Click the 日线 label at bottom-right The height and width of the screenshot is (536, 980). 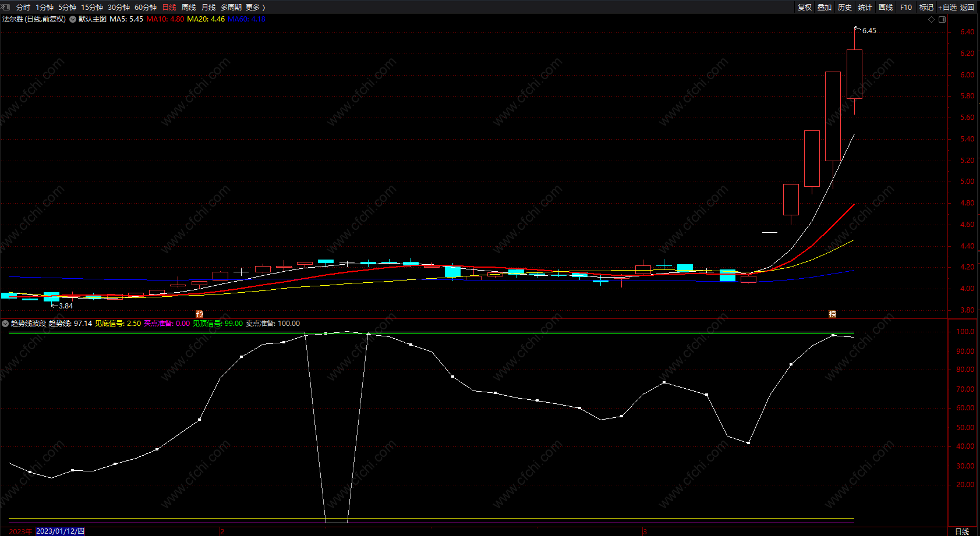962,531
